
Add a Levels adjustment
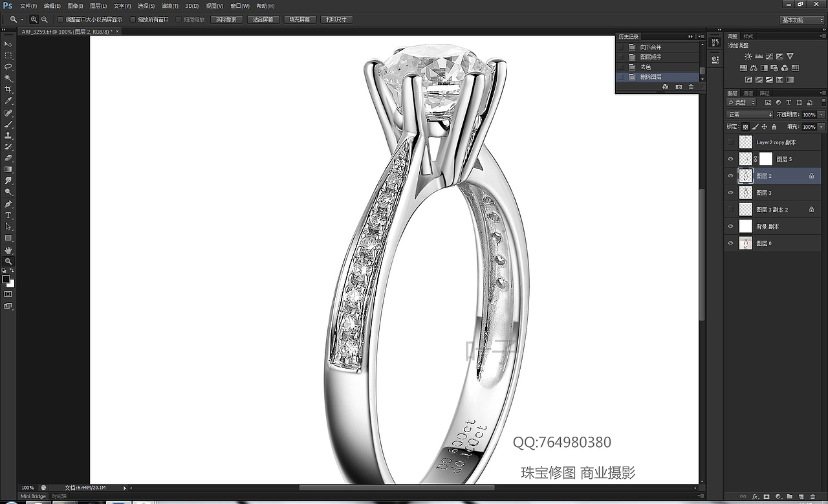tap(758, 56)
